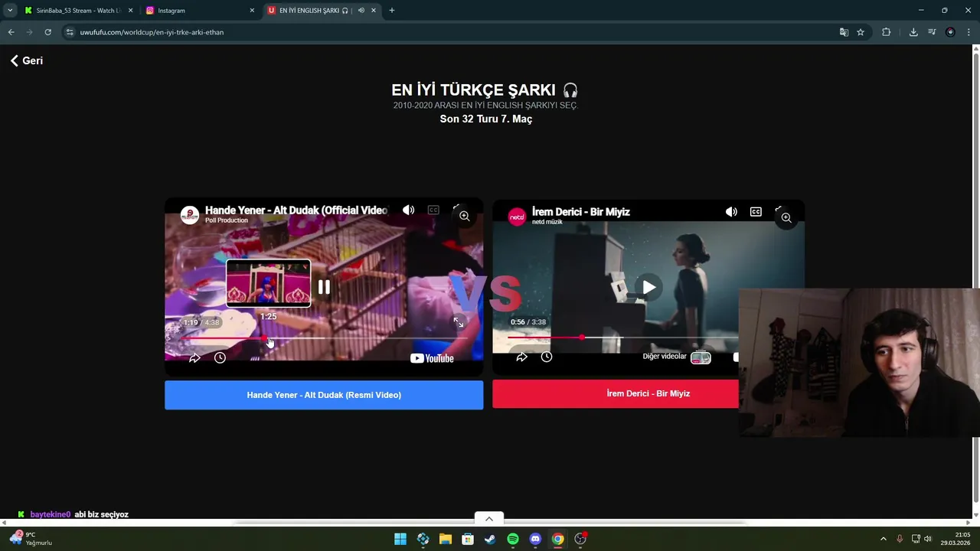Pause the Hande Yener video
Screen dimensions: 980x551
324,287
